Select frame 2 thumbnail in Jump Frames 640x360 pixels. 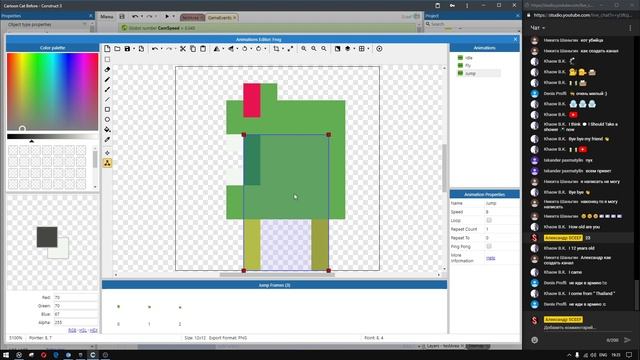click(180, 307)
